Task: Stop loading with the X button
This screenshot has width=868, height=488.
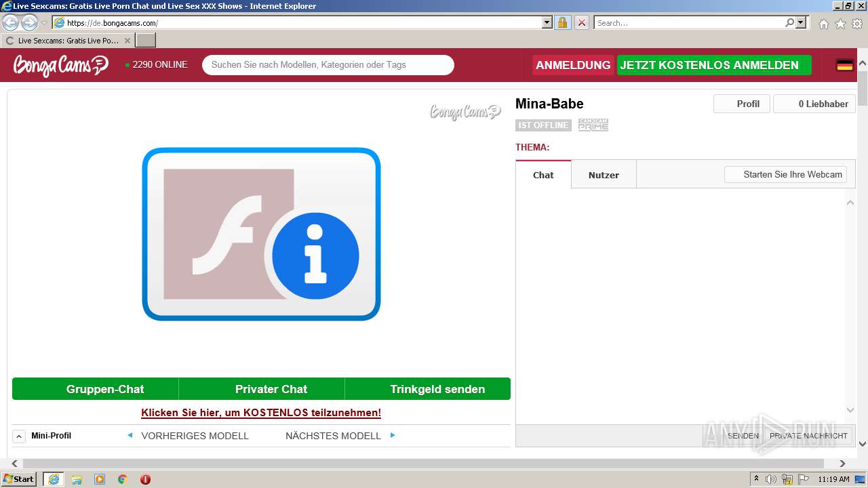Action: coord(582,22)
